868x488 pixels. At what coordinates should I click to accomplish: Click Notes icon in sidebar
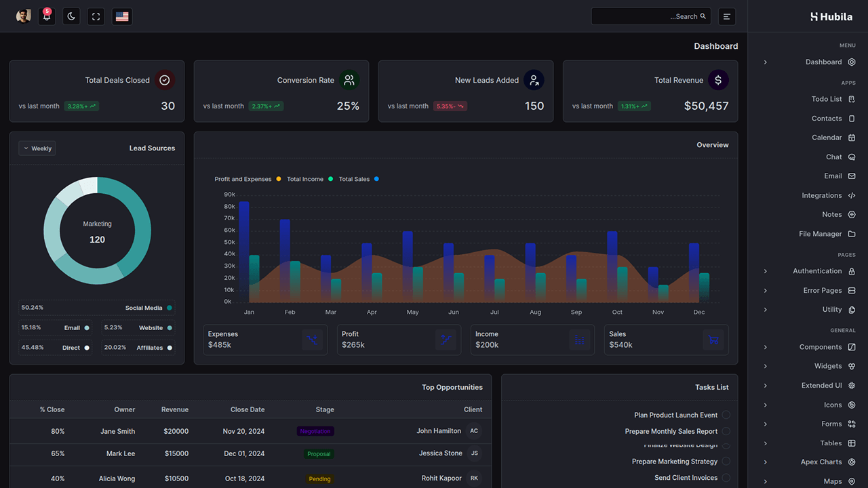tap(852, 214)
